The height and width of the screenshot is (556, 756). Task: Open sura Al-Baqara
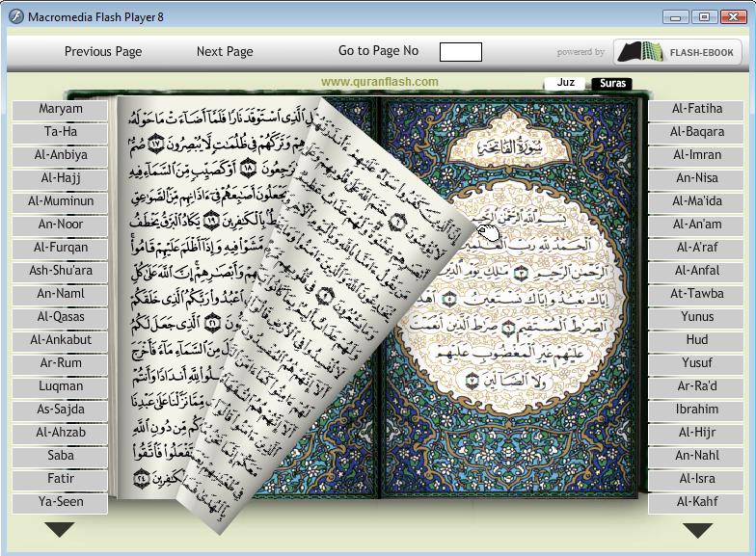[696, 133]
